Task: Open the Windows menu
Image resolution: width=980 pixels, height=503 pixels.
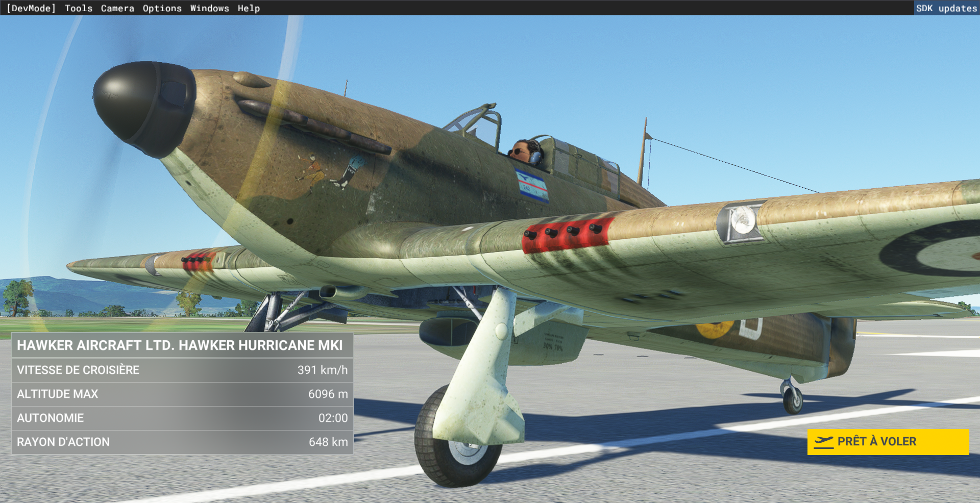Action: [209, 8]
